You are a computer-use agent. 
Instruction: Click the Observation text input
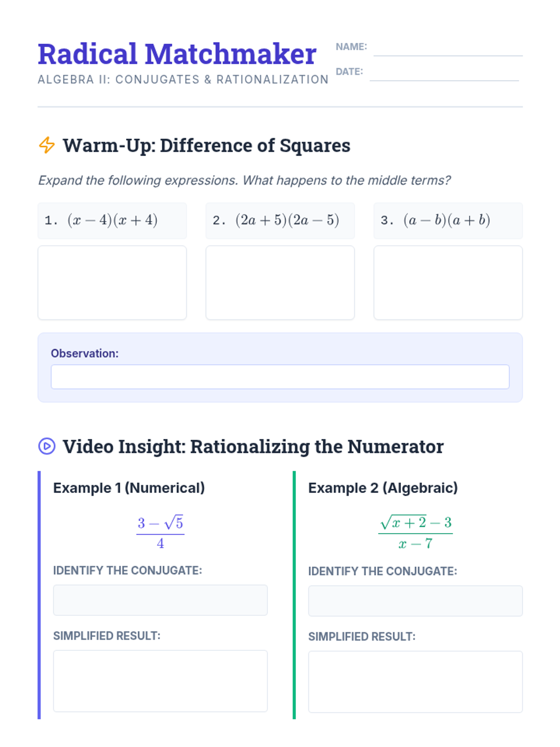pyautogui.click(x=280, y=377)
